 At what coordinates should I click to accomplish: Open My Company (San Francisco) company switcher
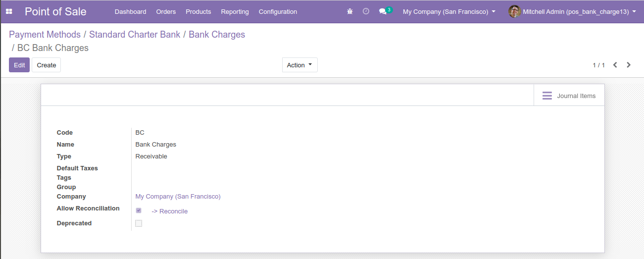click(449, 11)
